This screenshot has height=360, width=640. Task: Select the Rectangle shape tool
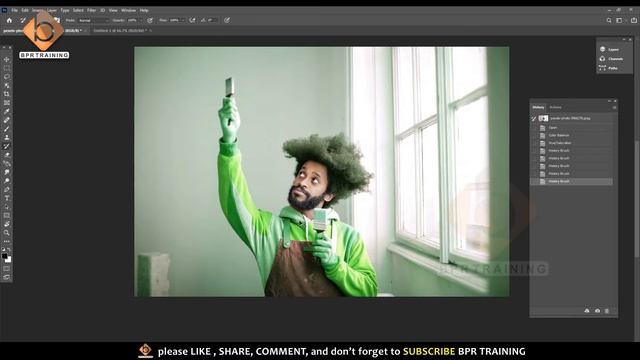(7, 215)
